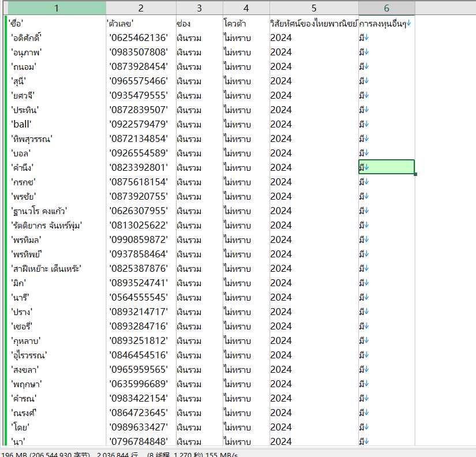Select the name cell 'พรทิพย์'
The width and height of the screenshot is (476, 457).
coord(57,254)
